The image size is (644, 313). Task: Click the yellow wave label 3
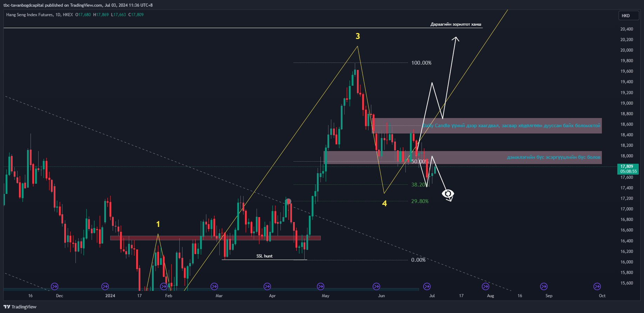[358, 36]
